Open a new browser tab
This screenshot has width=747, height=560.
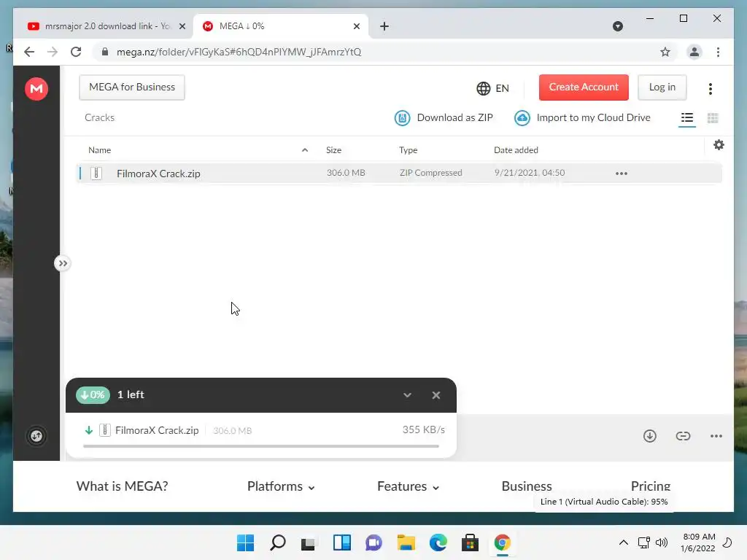384,26
